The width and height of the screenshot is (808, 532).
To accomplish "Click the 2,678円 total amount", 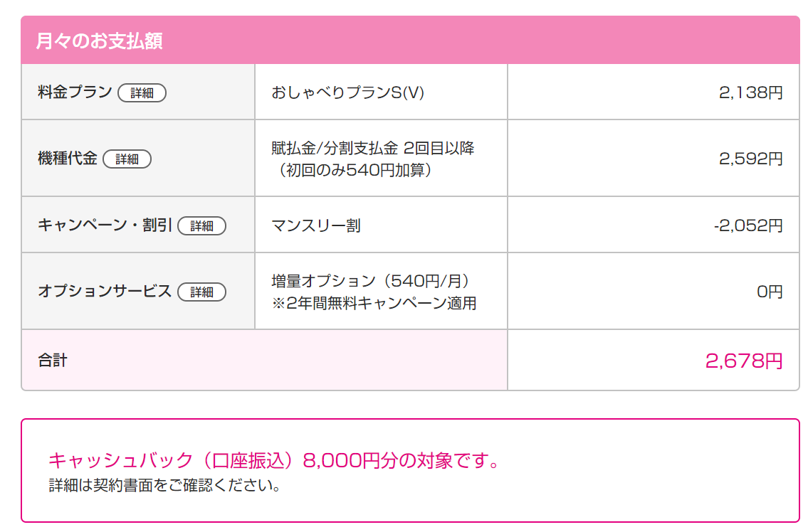I will [x=744, y=361].
